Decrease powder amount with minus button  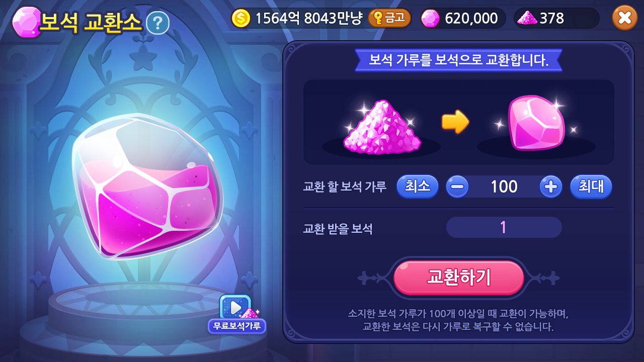[x=457, y=187]
